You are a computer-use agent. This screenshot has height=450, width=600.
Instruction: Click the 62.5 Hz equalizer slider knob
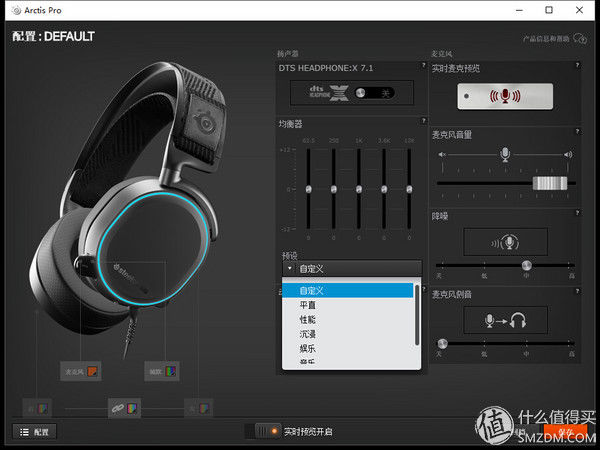click(x=308, y=189)
